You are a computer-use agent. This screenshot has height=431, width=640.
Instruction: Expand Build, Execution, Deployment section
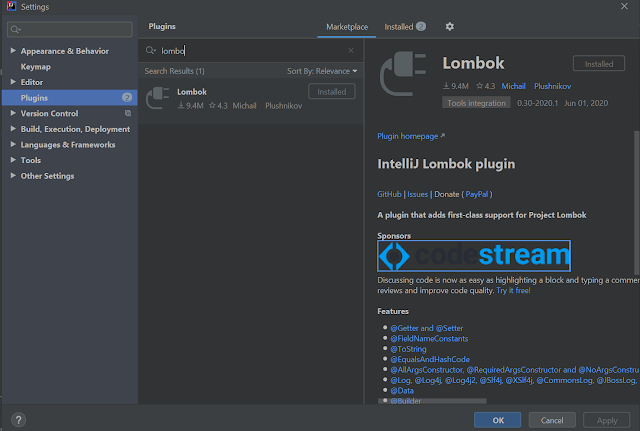(13, 129)
